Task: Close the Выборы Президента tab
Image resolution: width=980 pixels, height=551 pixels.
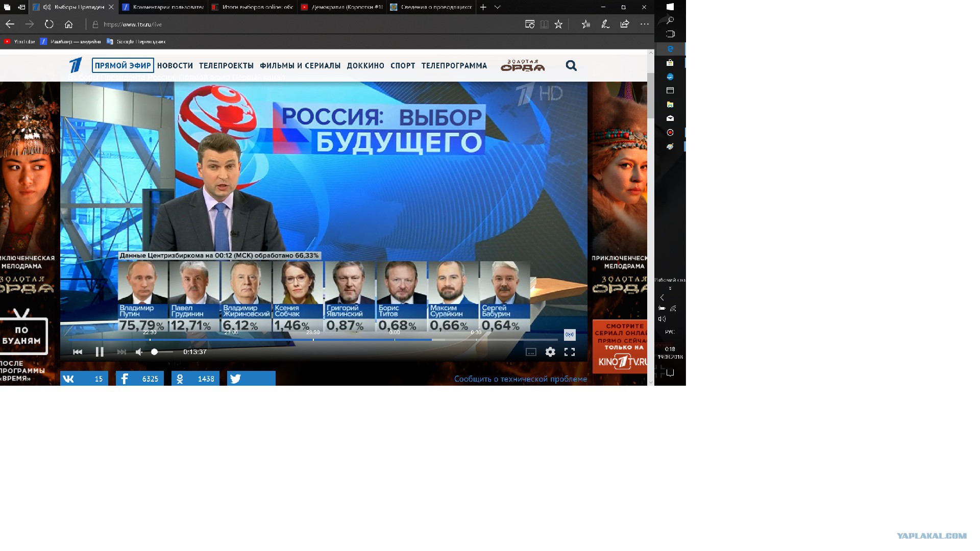Action: [111, 7]
